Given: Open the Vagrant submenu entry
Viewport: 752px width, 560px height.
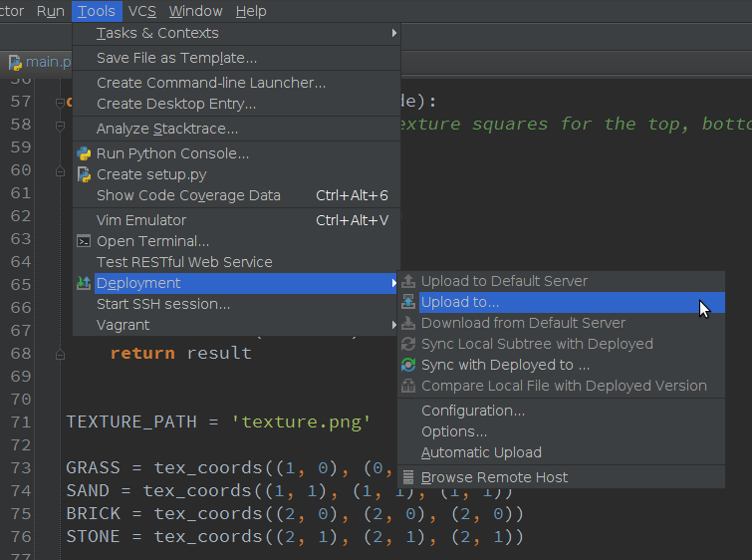Looking at the screenshot, I should 236,325.
